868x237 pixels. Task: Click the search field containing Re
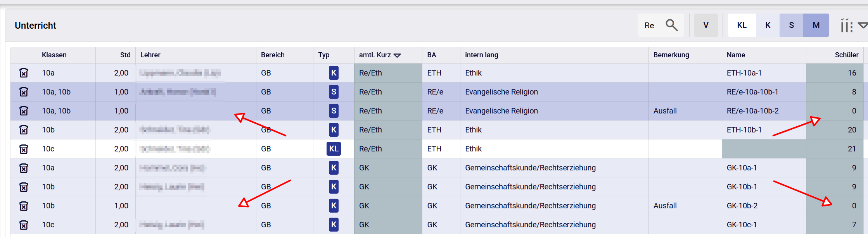(x=650, y=26)
